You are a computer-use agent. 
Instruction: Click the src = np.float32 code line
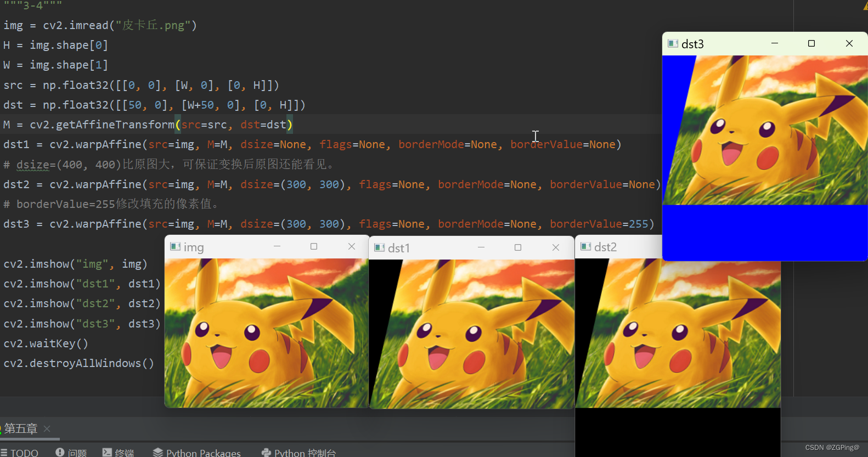point(142,85)
